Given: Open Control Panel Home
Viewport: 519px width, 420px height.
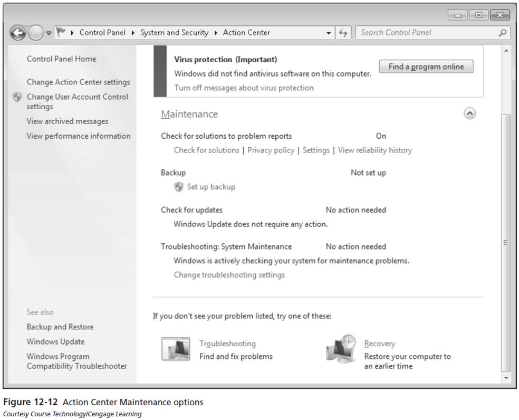Looking at the screenshot, I should pyautogui.click(x=62, y=59).
